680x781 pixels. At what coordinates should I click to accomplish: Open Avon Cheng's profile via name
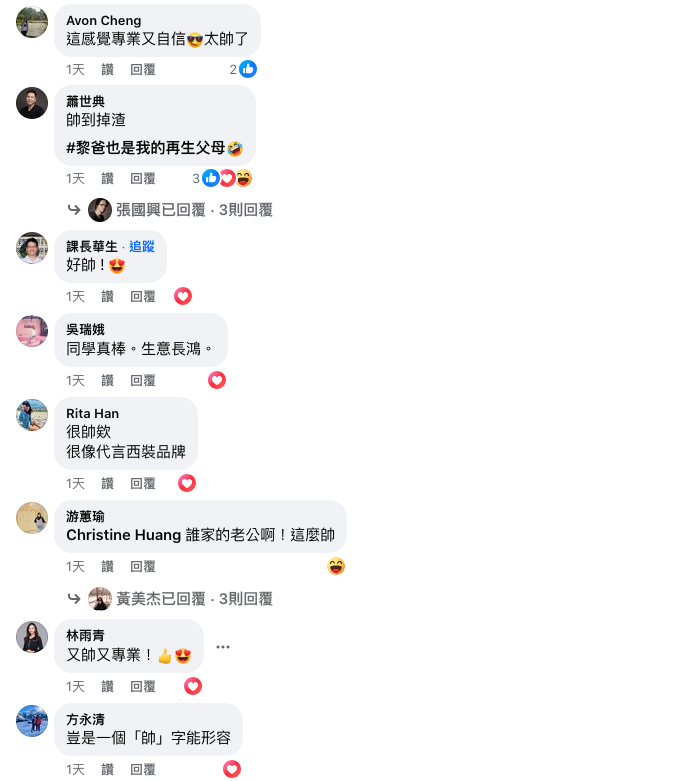pyautogui.click(x=104, y=20)
